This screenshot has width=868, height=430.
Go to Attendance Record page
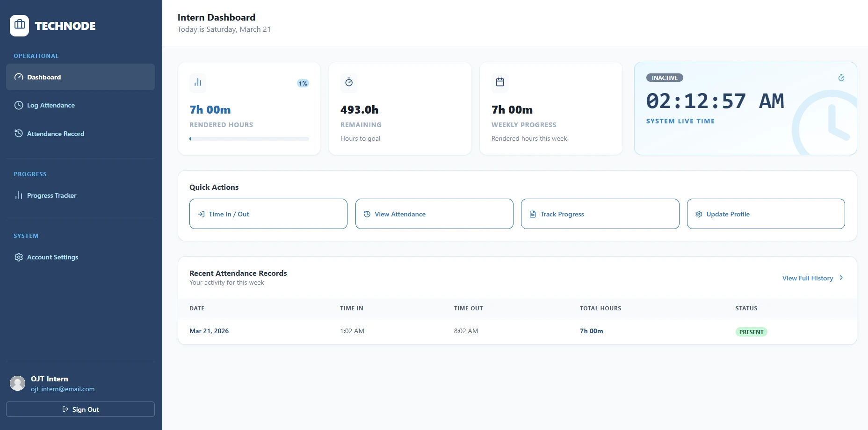point(80,134)
